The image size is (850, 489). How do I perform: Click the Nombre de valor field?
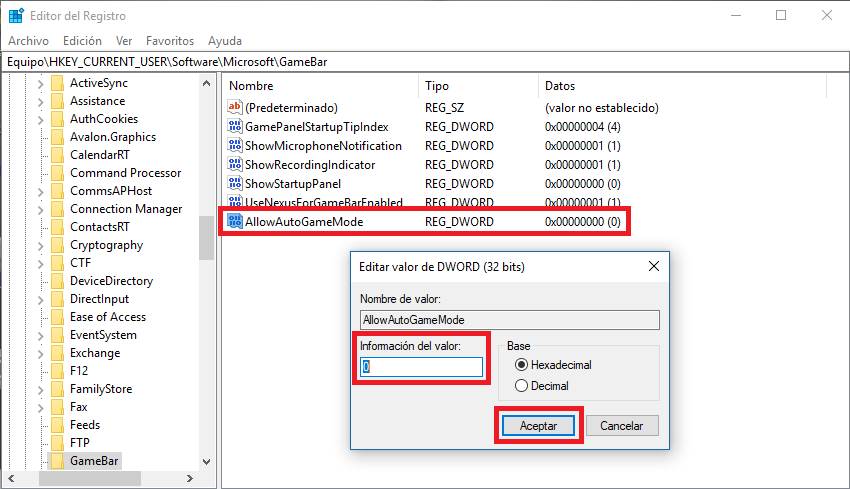coord(510,320)
